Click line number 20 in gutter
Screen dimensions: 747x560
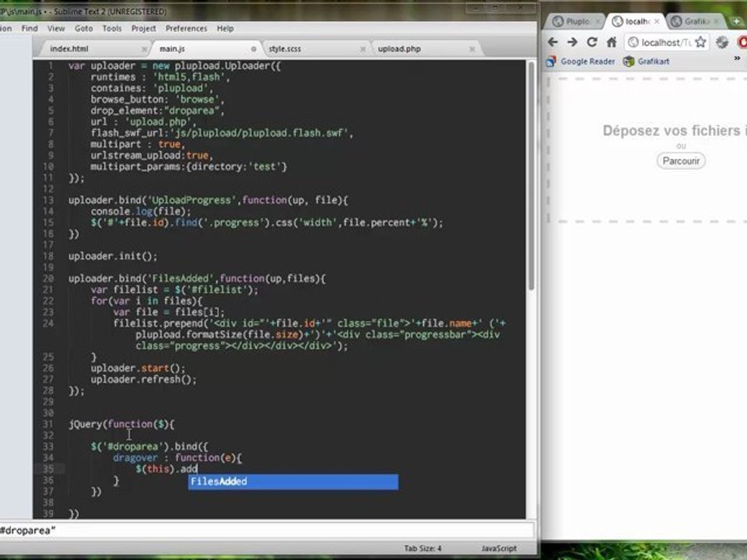(x=48, y=278)
